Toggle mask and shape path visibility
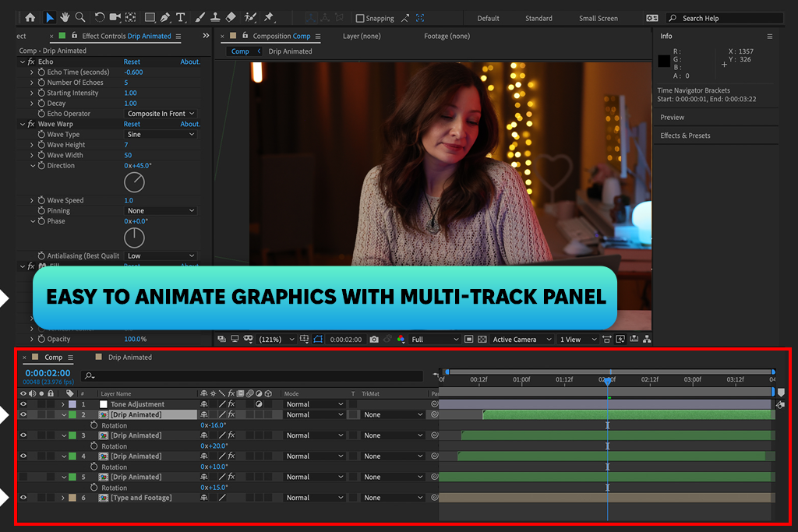The height and width of the screenshot is (532, 798). point(318,340)
